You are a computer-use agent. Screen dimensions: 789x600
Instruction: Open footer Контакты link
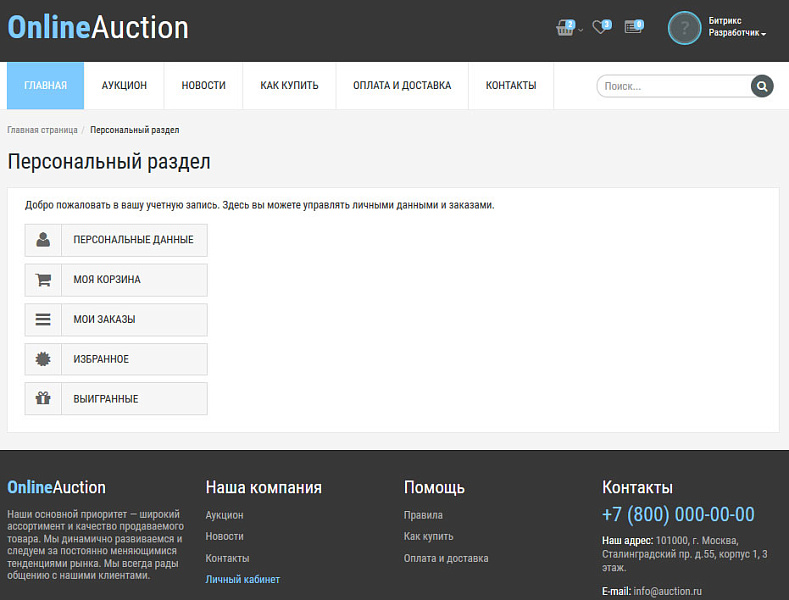[227, 558]
